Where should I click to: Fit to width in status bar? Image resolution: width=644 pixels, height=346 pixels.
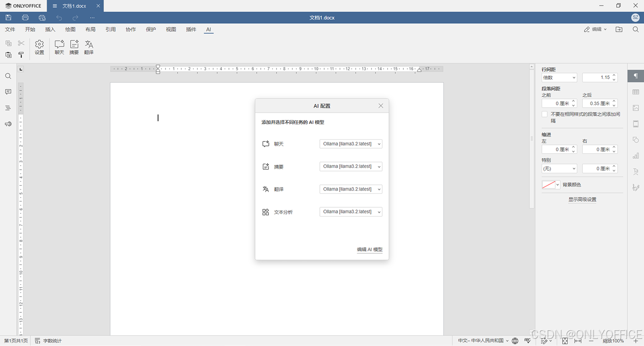[x=578, y=341]
